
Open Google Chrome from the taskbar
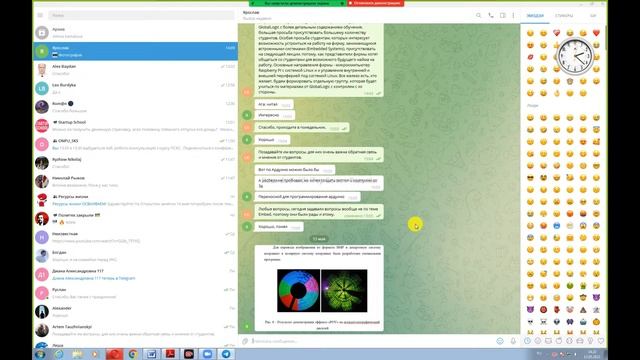(133, 354)
